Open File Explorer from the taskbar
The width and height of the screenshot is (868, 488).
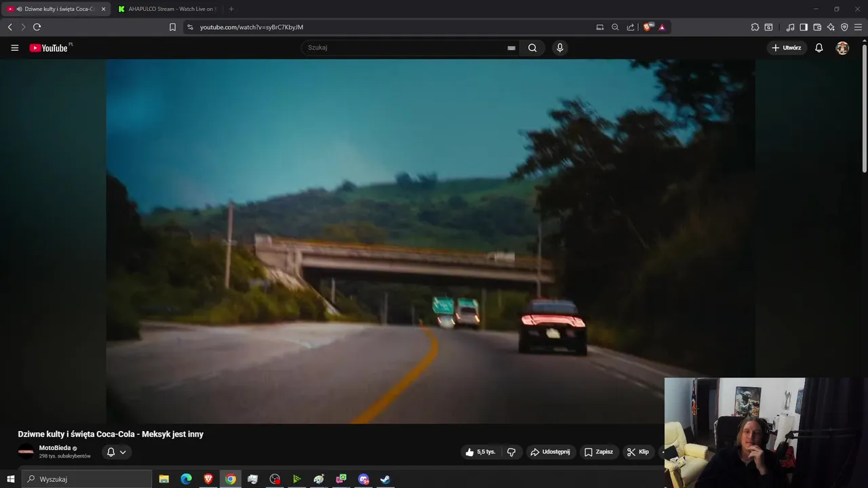[164, 479]
